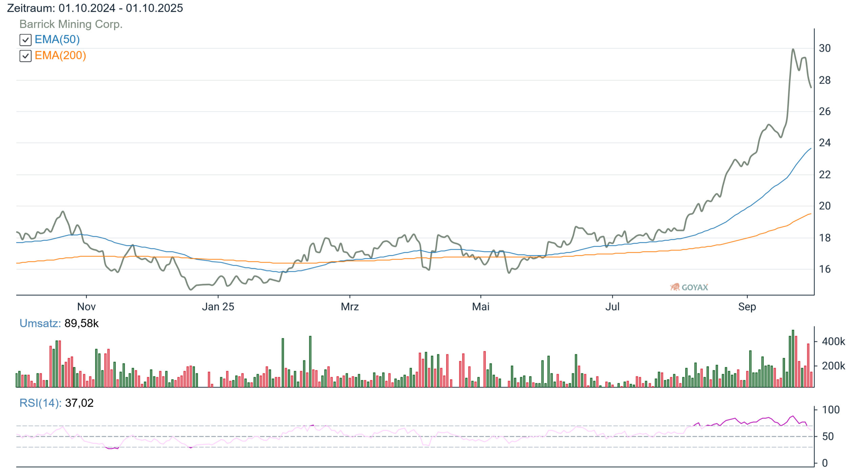Click the EMA(50) legend label
The image size is (868, 470).
57,39
